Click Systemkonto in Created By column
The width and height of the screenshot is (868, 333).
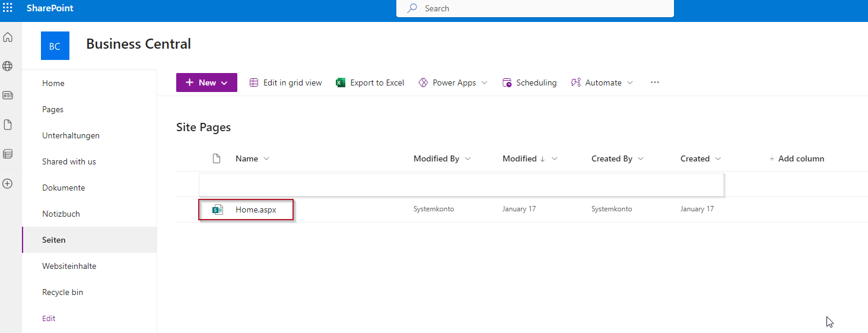612,209
